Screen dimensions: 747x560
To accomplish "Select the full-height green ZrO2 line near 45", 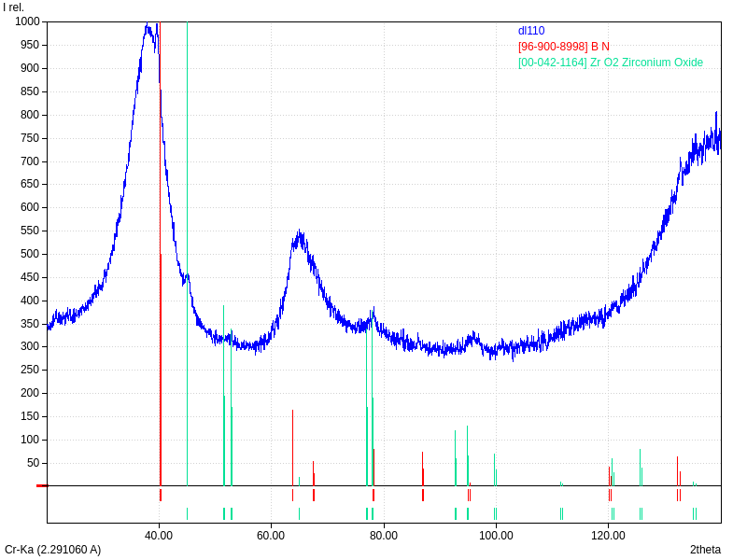I will point(188,187).
